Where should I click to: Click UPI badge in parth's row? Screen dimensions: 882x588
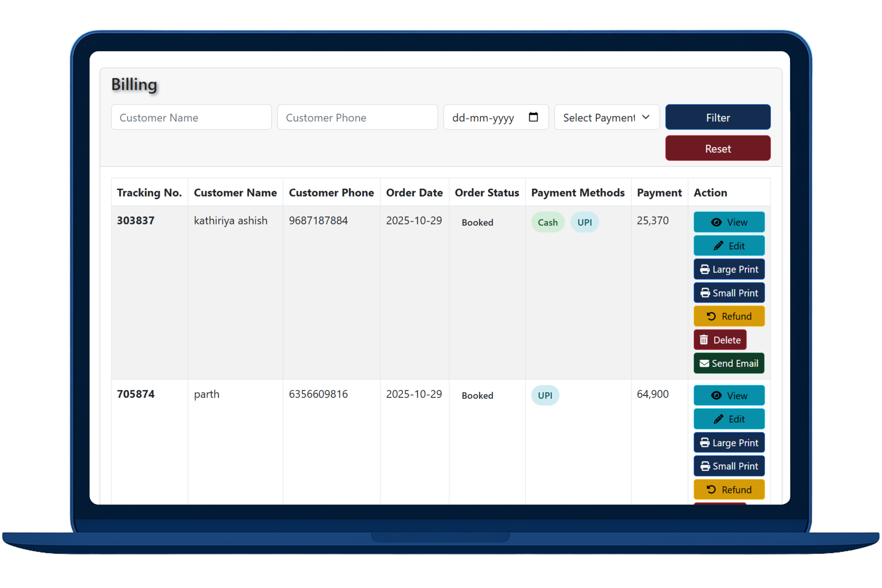(x=545, y=395)
